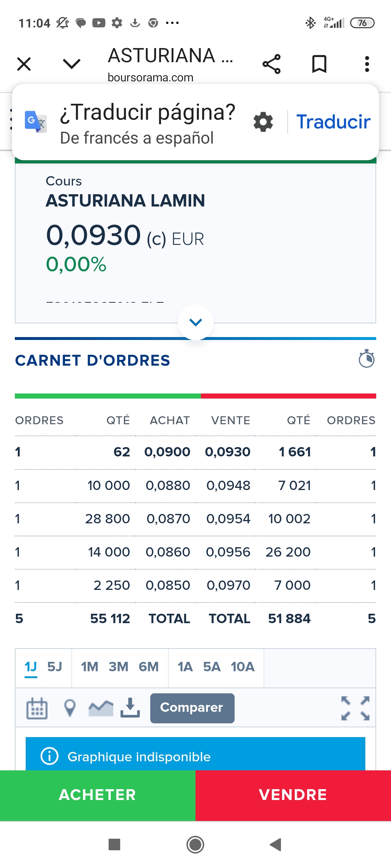Expand chart to fullscreen
Viewport: 391px width, 868px height.
point(355,708)
